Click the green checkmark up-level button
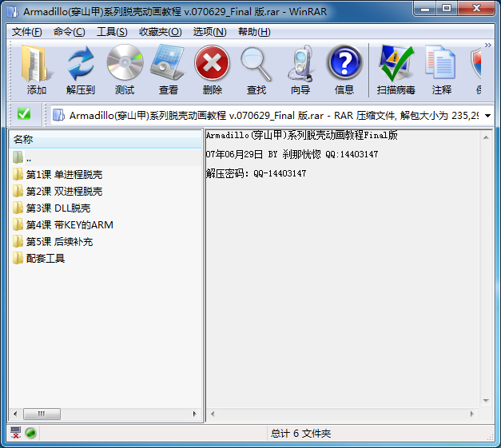 click(24, 113)
